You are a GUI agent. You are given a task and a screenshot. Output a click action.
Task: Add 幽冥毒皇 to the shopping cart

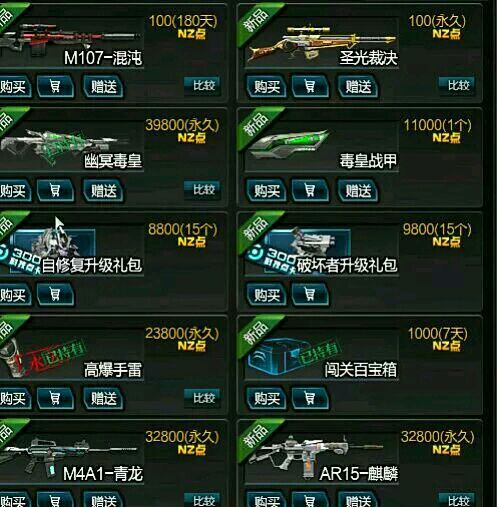pyautogui.click(x=55, y=191)
